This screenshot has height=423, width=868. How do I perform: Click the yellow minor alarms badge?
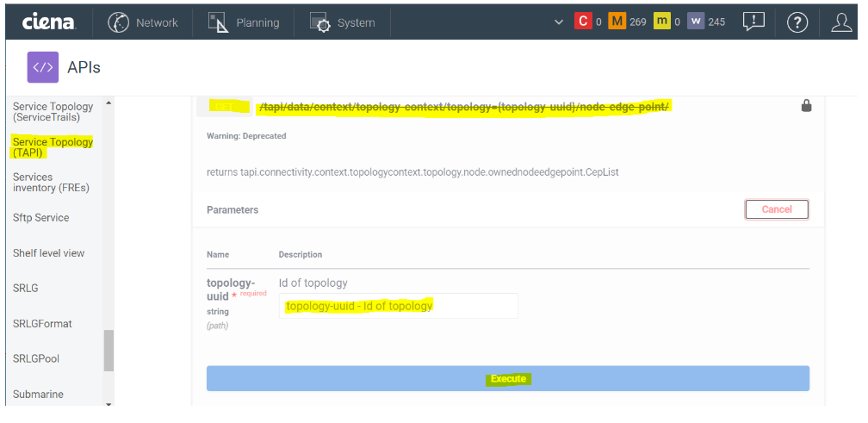click(x=661, y=22)
